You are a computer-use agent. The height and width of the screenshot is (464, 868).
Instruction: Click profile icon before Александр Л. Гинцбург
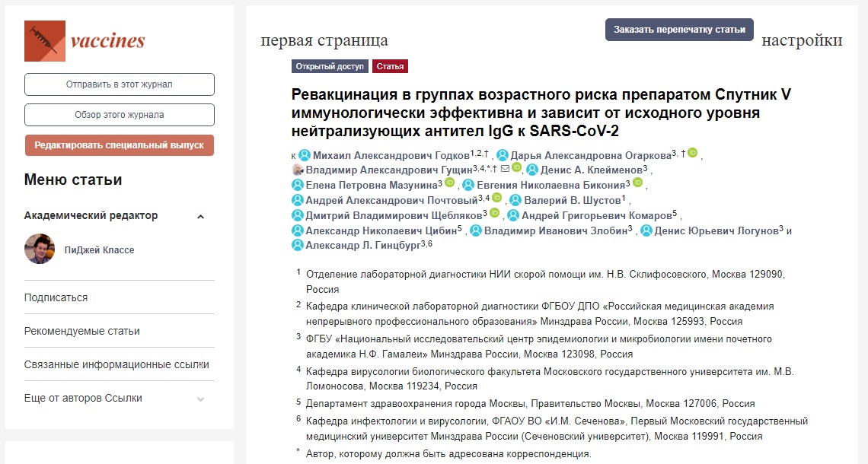(x=298, y=245)
